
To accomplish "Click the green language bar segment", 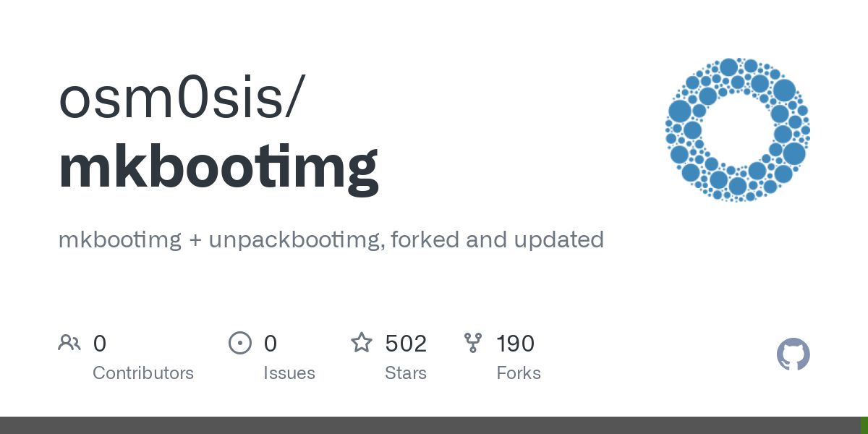I will click(x=864, y=425).
